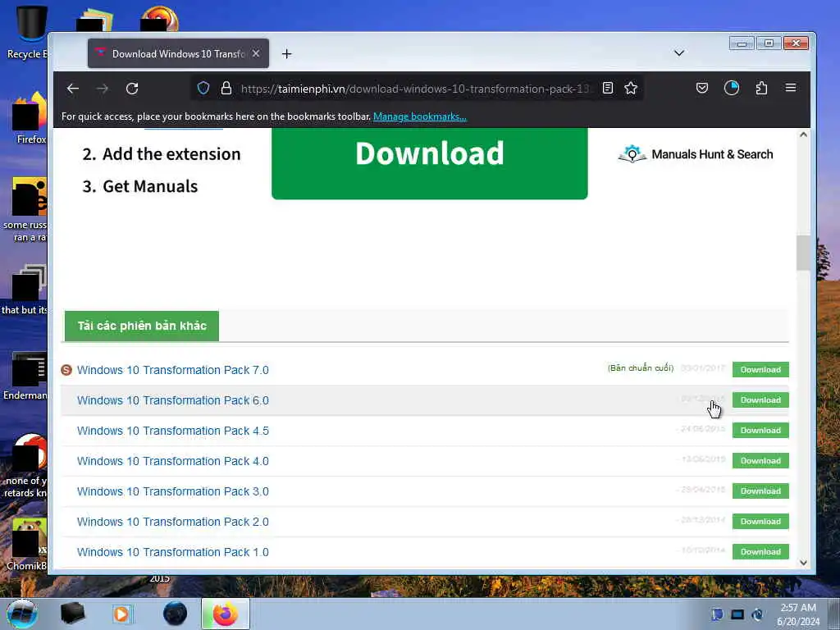This screenshot has width=840, height=630.
Task: Open the tracking protection shield
Action: [203, 88]
